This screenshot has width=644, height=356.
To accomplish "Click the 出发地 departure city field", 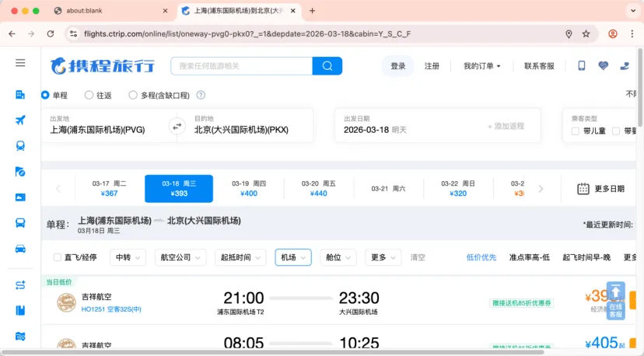I will 109,126.
